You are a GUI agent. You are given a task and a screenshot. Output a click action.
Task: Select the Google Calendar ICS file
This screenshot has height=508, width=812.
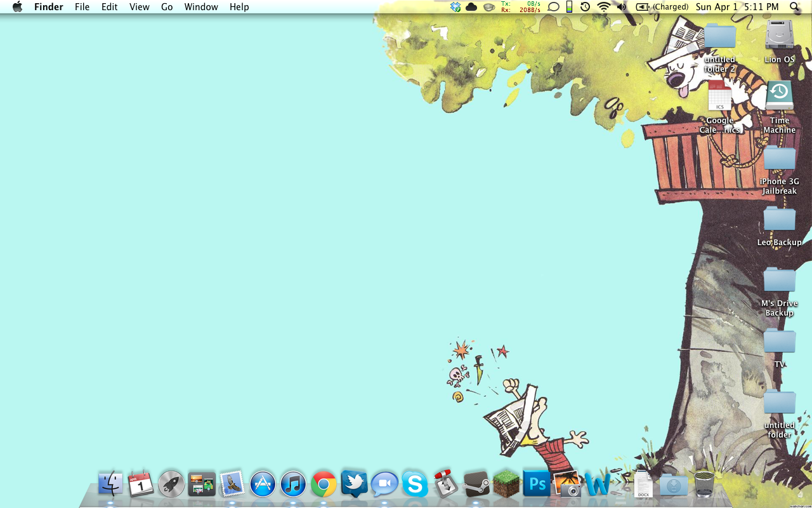click(x=720, y=97)
